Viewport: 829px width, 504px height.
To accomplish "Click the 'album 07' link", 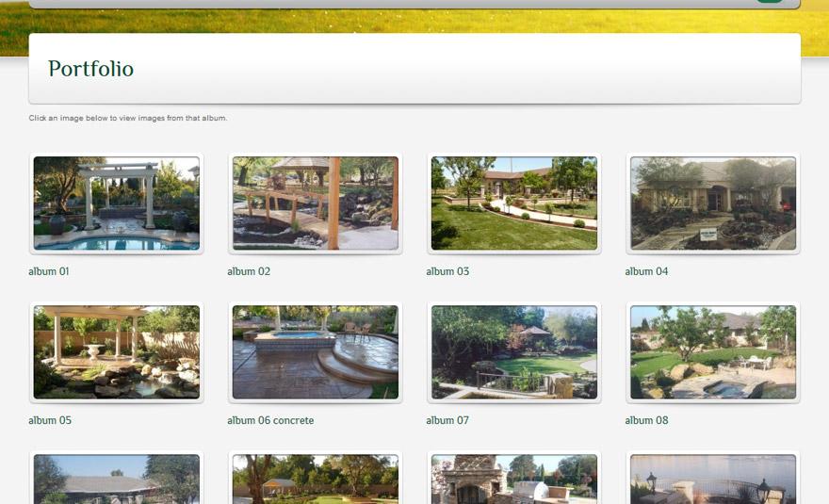I will [x=447, y=420].
